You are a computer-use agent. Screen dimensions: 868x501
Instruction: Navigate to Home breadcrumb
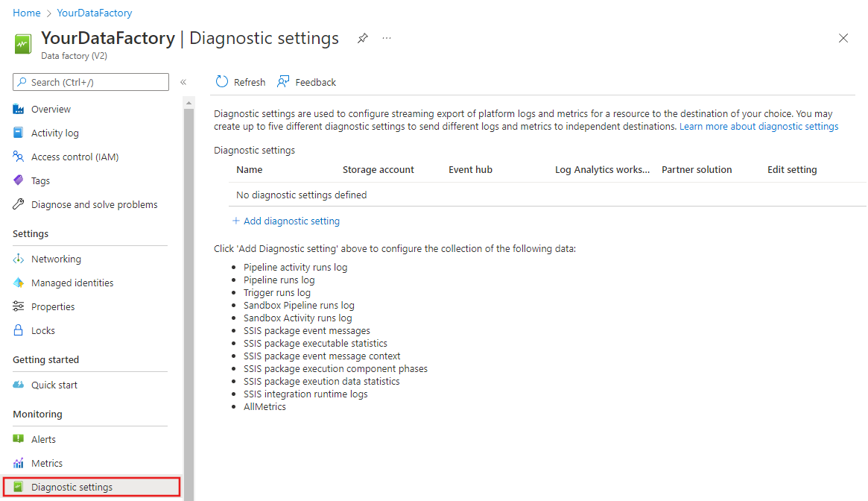(27, 13)
